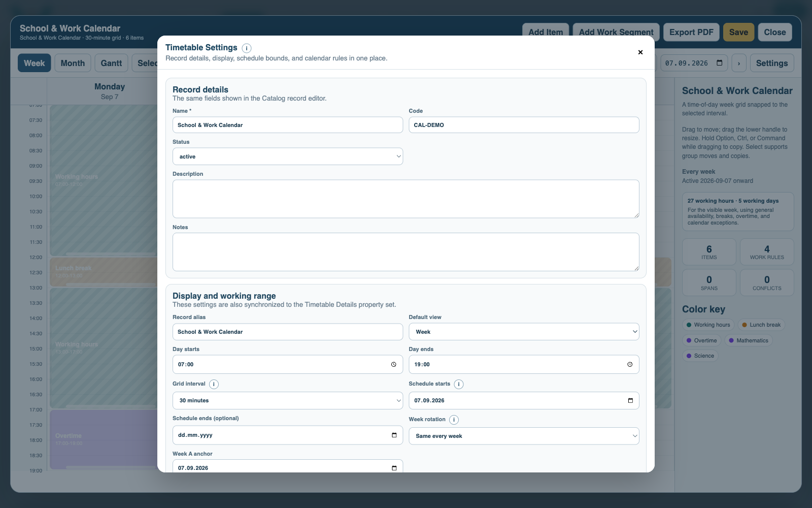This screenshot has height=508, width=812.
Task: Show Week rotation info tooltip
Action: coord(454,420)
